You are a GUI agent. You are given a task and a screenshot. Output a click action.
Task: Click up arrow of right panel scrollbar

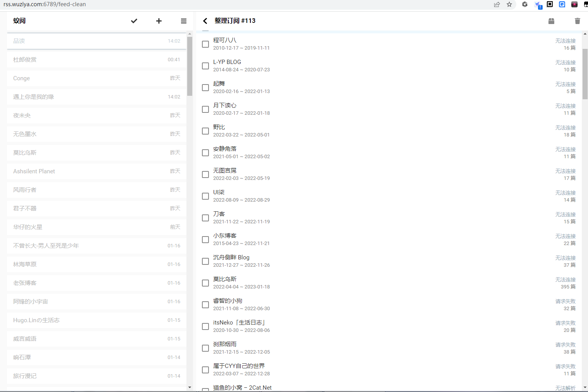(x=585, y=34)
